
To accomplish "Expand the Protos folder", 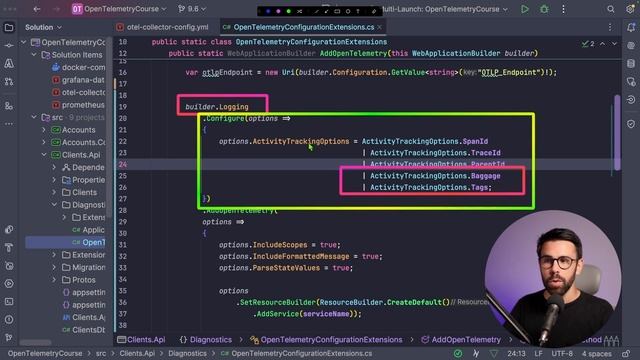I will click(54, 280).
